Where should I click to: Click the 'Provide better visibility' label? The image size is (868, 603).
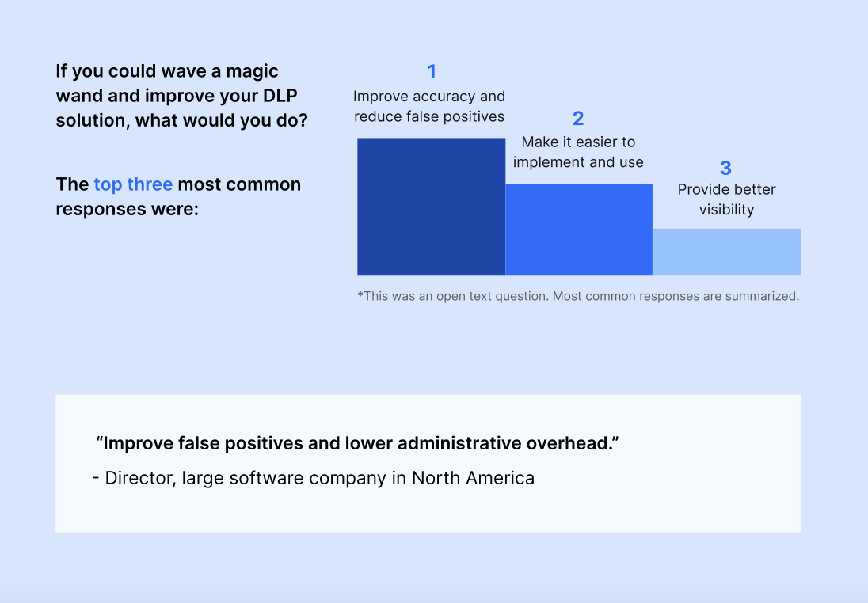pos(726,199)
